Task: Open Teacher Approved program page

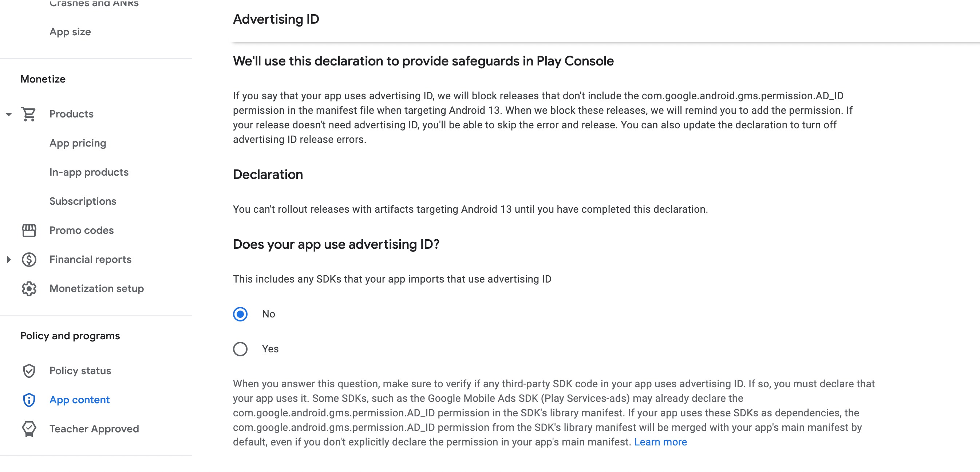Action: click(x=94, y=429)
